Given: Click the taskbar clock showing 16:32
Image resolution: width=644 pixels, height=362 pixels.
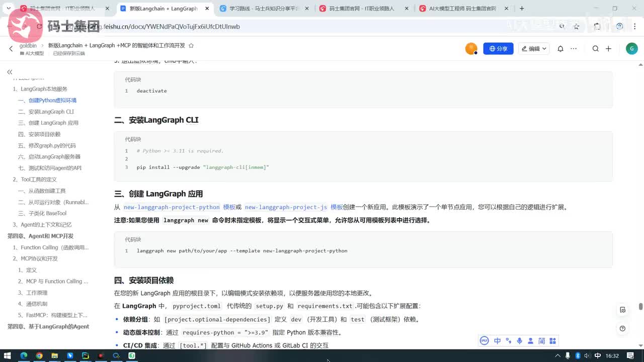Looking at the screenshot, I should pos(612,355).
